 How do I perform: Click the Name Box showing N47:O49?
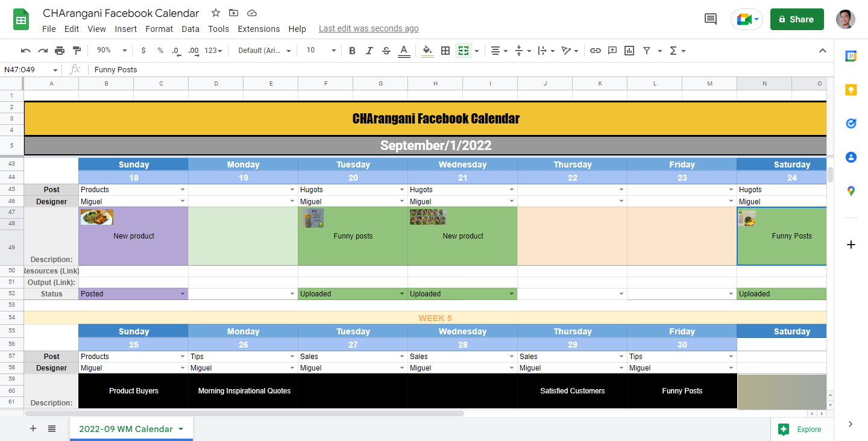[x=31, y=70]
